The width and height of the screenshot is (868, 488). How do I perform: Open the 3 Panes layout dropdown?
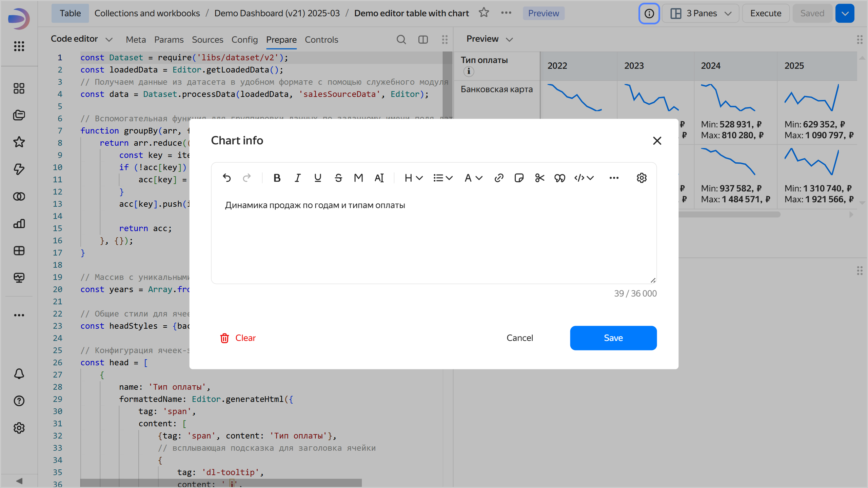(x=701, y=14)
